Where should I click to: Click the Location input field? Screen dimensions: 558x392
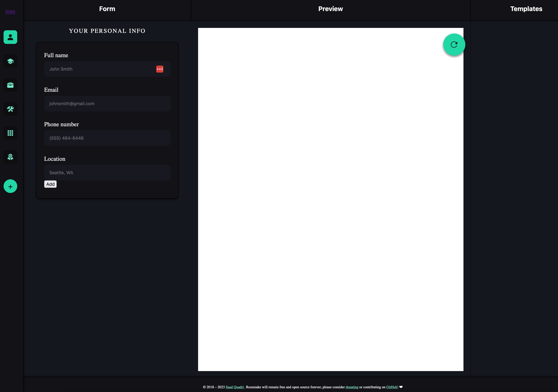107,173
